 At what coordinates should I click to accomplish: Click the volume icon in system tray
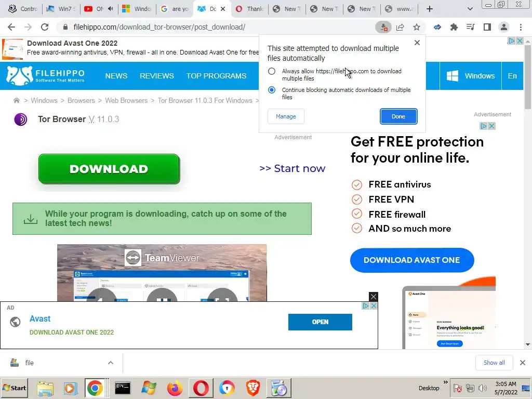point(482,388)
